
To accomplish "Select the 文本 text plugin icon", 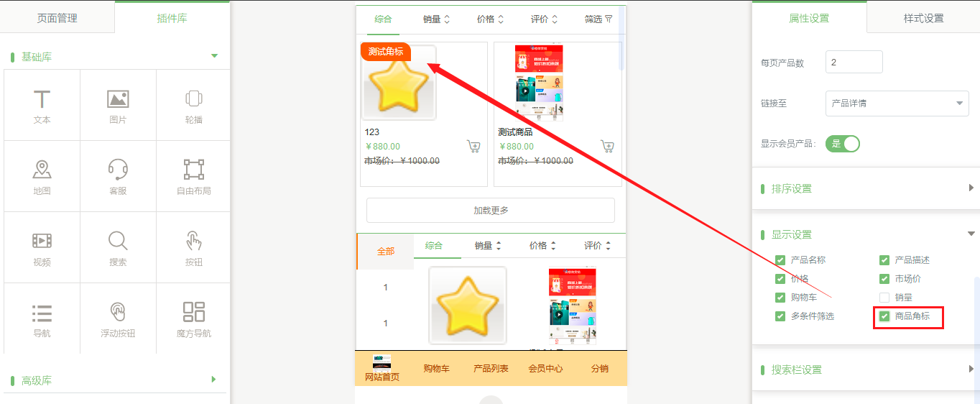I will pyautogui.click(x=42, y=105).
